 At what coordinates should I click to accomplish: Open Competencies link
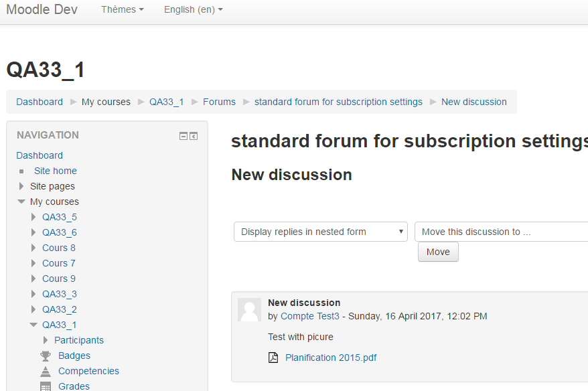(x=88, y=371)
